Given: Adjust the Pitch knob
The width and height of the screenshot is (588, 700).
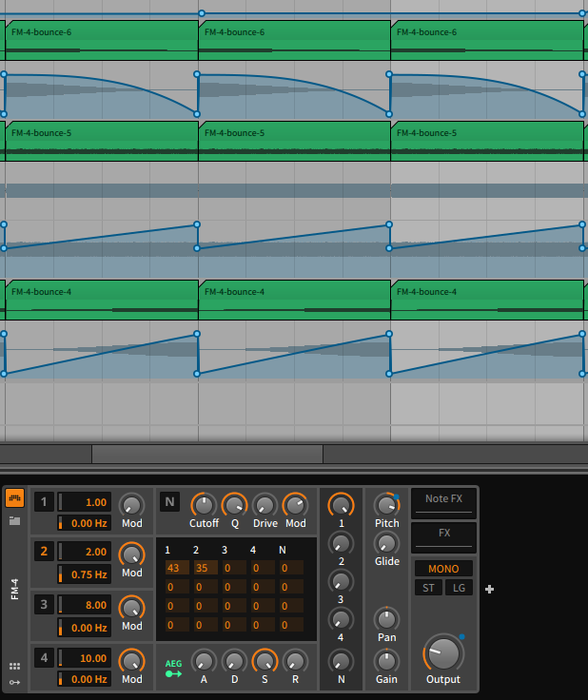Looking at the screenshot, I should (386, 505).
